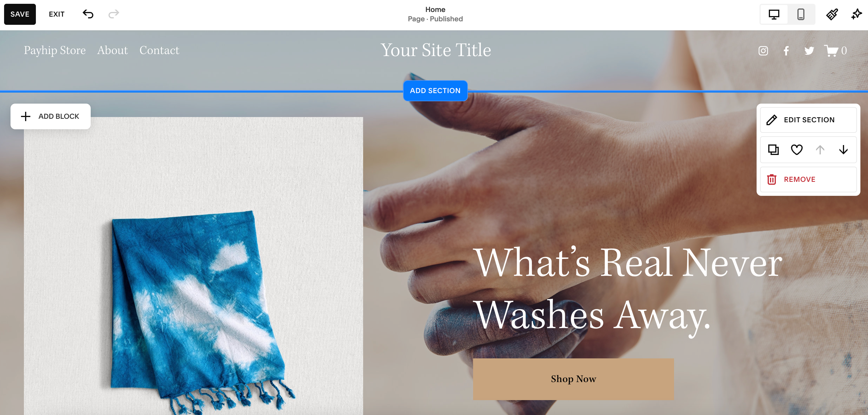Click EXIT to leave editor

pyautogui.click(x=57, y=14)
